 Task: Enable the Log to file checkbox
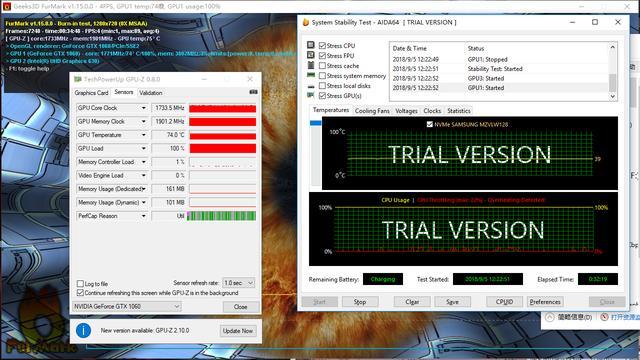click(80, 283)
